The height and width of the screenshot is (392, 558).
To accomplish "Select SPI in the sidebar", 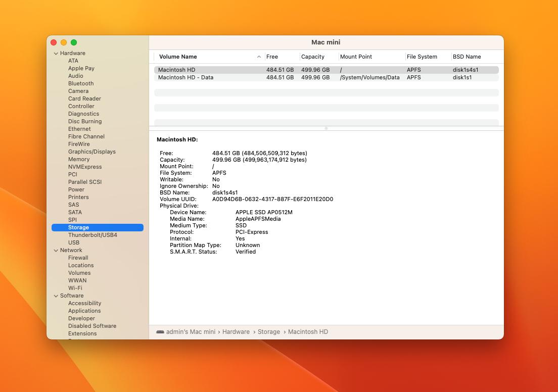I will pos(73,220).
